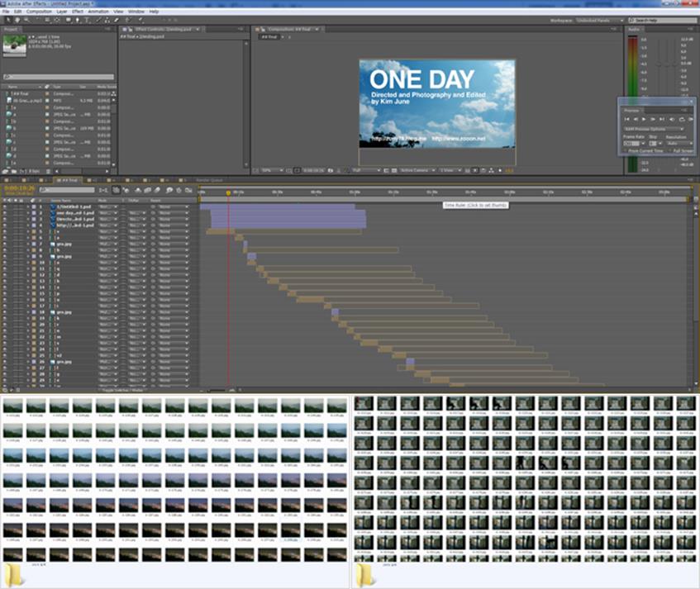
Task: Click the Play button in Preview panel
Action: tap(644, 119)
